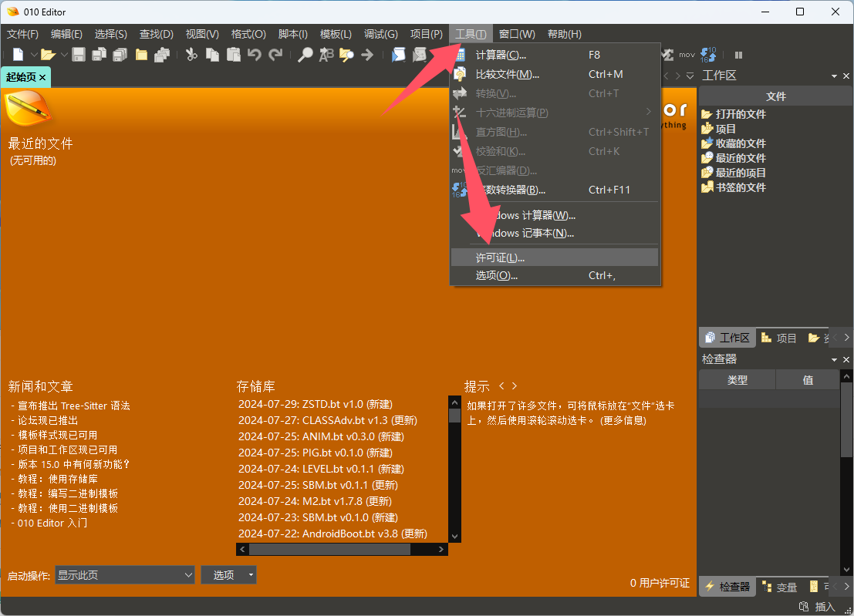The width and height of the screenshot is (854, 616).
Task: Click the Find in Files icon
Action: pos(346,55)
